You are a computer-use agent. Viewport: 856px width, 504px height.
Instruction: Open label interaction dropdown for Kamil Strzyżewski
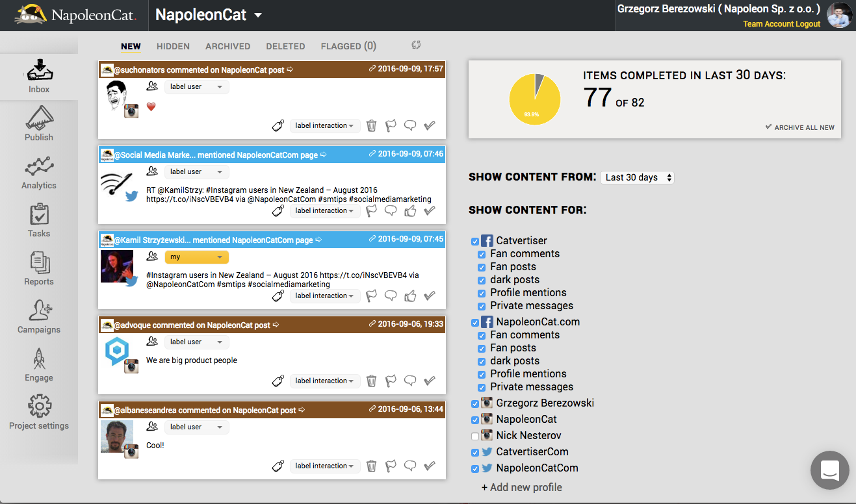pyautogui.click(x=325, y=296)
